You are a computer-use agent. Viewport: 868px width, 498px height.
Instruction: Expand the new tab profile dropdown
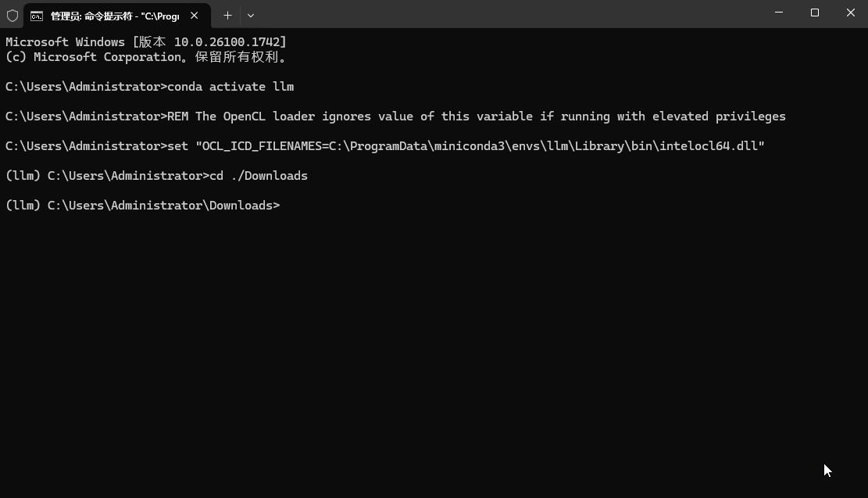(x=250, y=15)
